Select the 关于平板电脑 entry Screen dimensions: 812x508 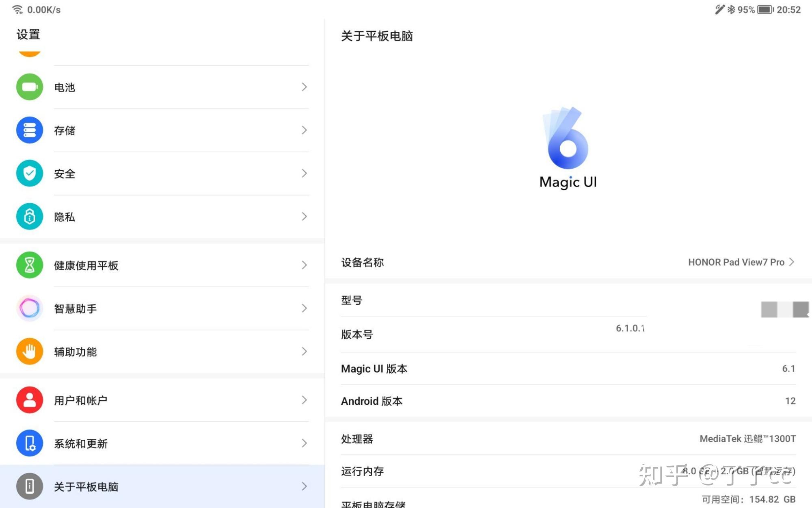click(162, 486)
